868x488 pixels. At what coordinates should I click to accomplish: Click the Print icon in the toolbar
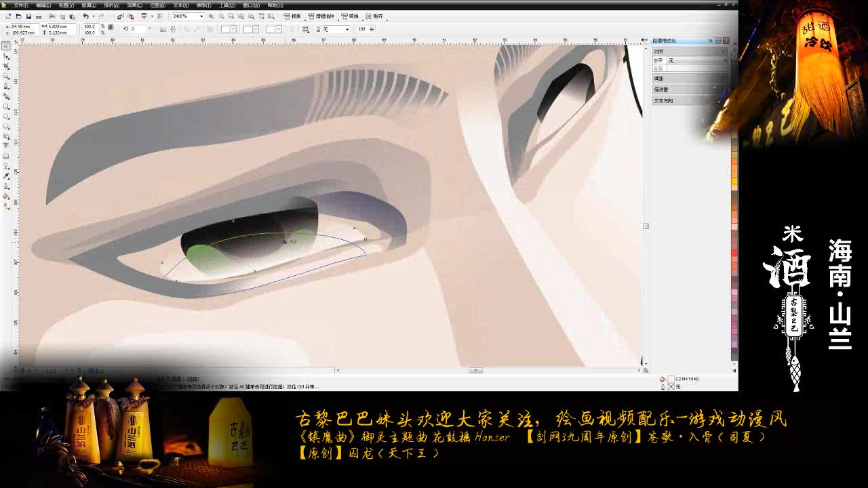pyautogui.click(x=39, y=16)
